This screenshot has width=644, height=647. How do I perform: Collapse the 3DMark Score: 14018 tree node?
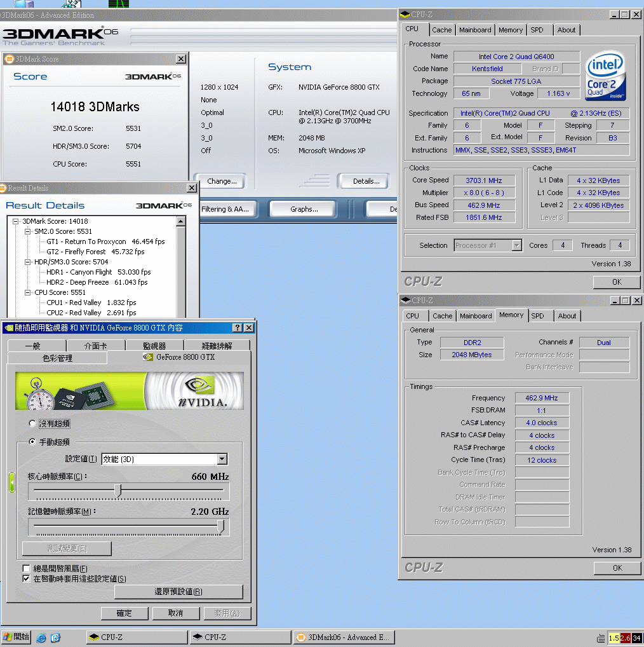(x=16, y=222)
